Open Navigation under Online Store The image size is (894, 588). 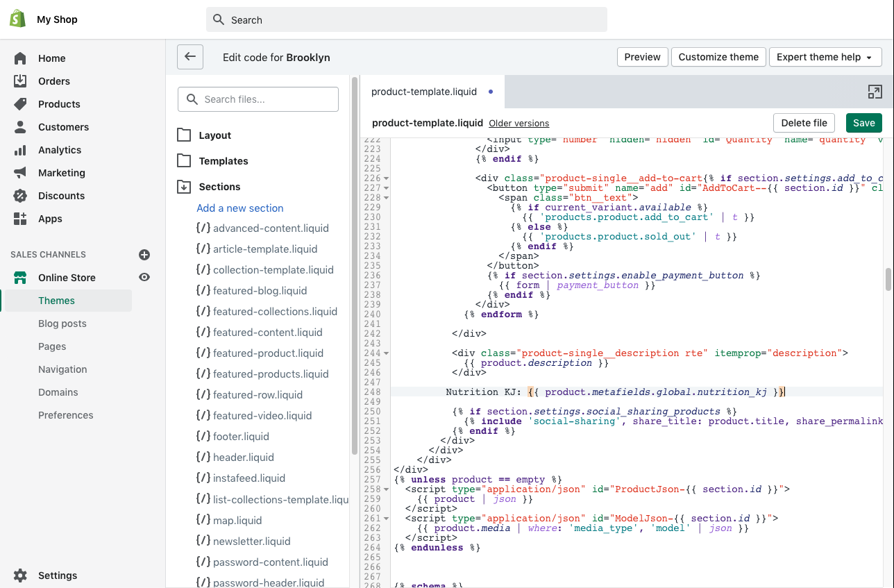pyautogui.click(x=62, y=369)
